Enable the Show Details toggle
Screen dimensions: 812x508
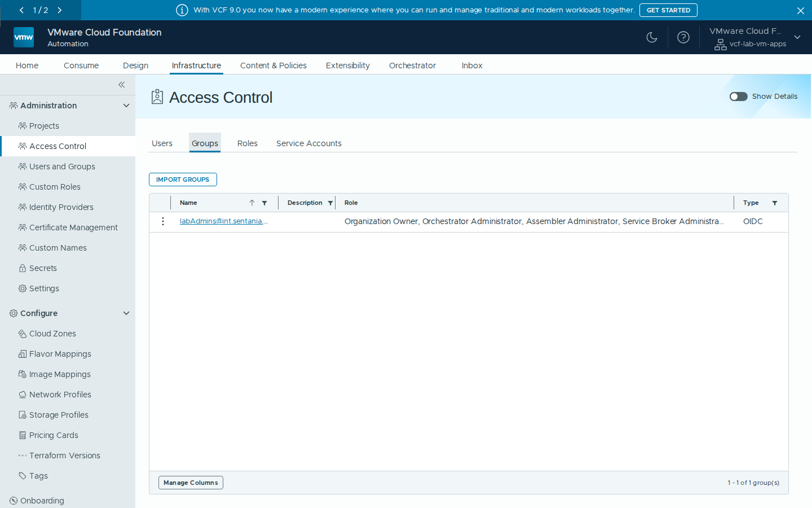[x=739, y=97]
